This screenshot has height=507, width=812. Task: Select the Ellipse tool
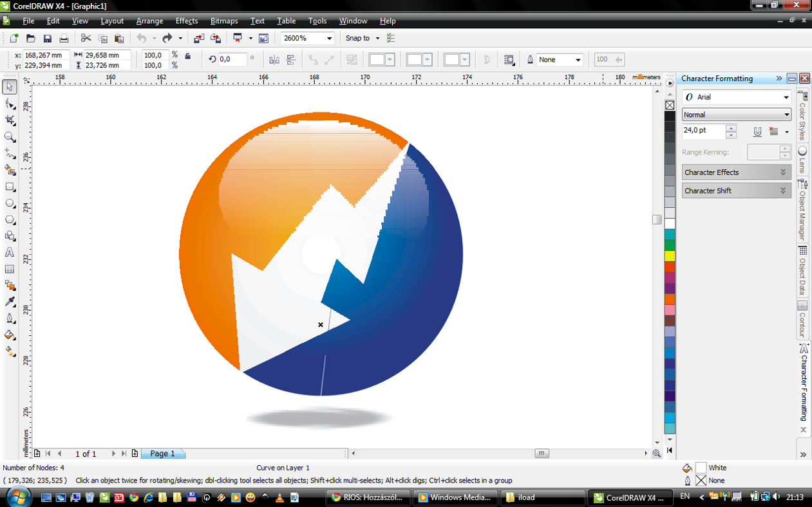click(x=10, y=203)
